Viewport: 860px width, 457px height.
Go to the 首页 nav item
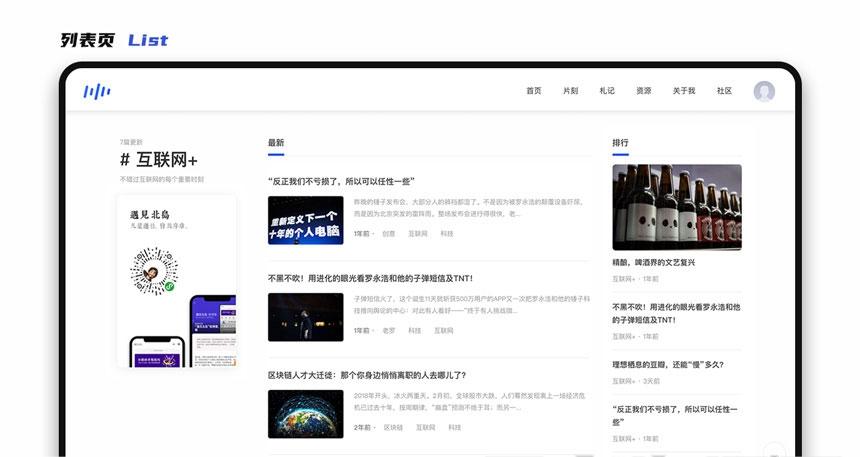tap(533, 91)
